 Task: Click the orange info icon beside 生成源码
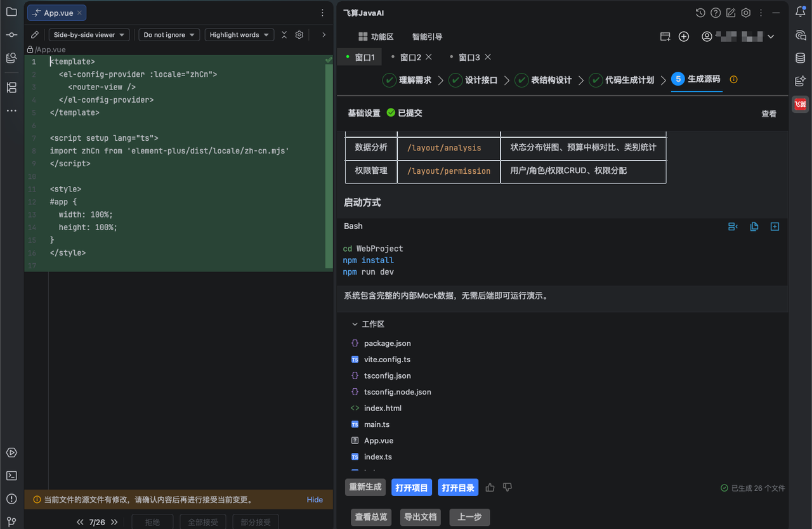pos(734,79)
